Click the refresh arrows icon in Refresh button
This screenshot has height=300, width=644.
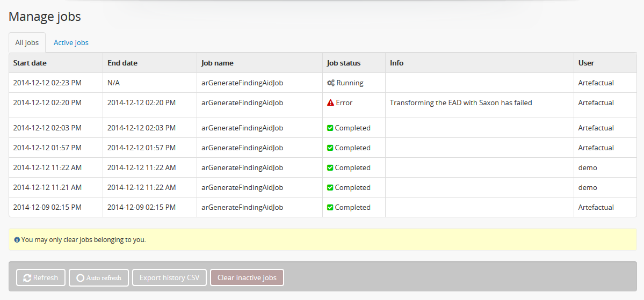[x=27, y=278]
